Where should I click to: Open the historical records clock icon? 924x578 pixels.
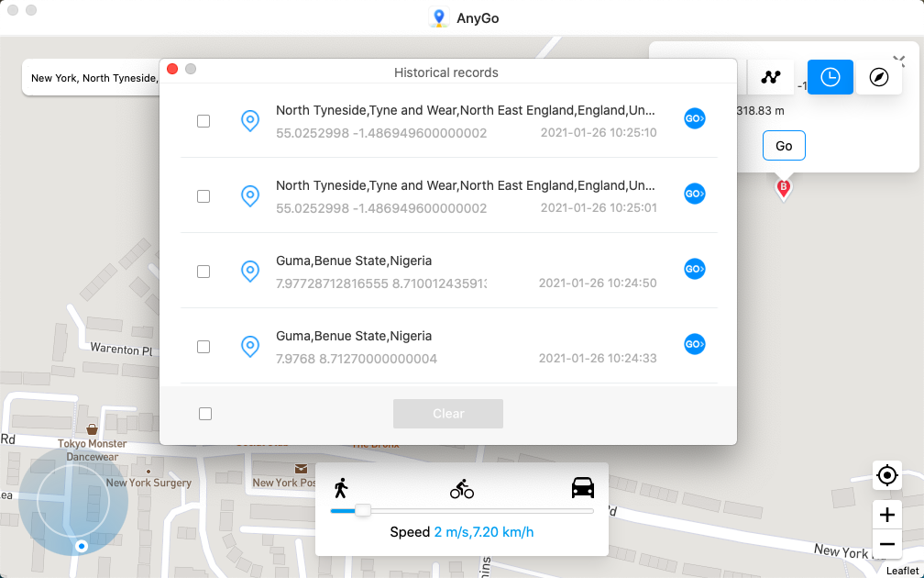pos(830,77)
